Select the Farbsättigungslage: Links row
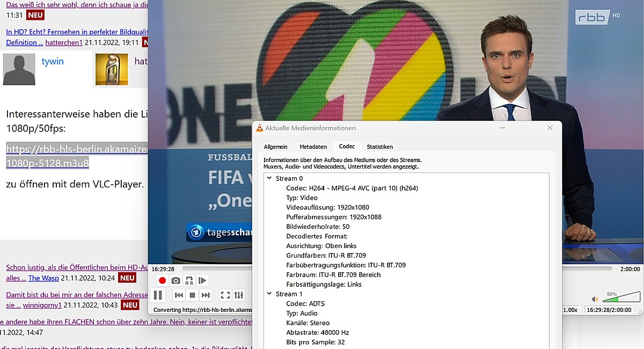The height and width of the screenshot is (349, 644). click(324, 285)
